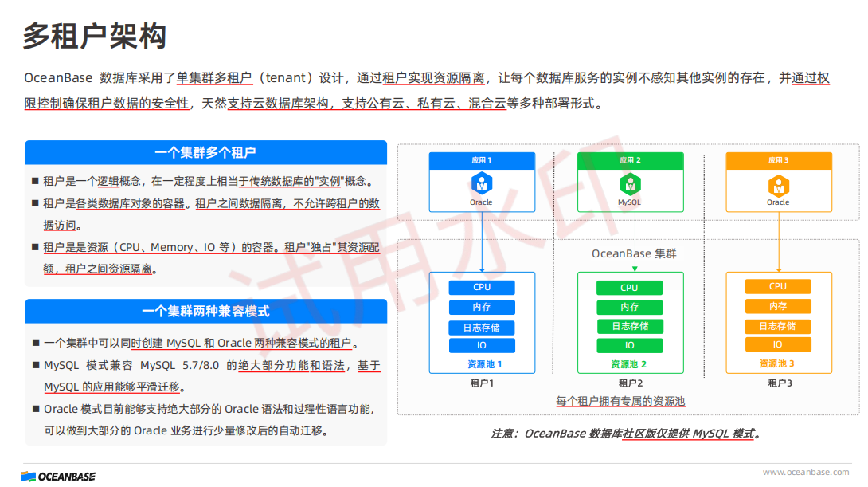
Task: Click the OceanBase 集群 label
Action: pyautogui.click(x=634, y=253)
